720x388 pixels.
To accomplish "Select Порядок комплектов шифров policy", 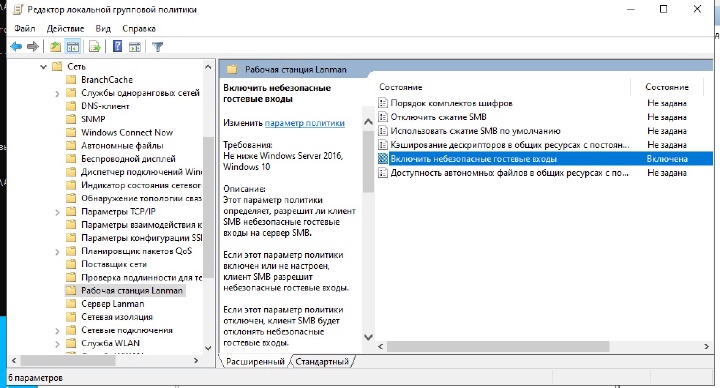I will [451, 103].
